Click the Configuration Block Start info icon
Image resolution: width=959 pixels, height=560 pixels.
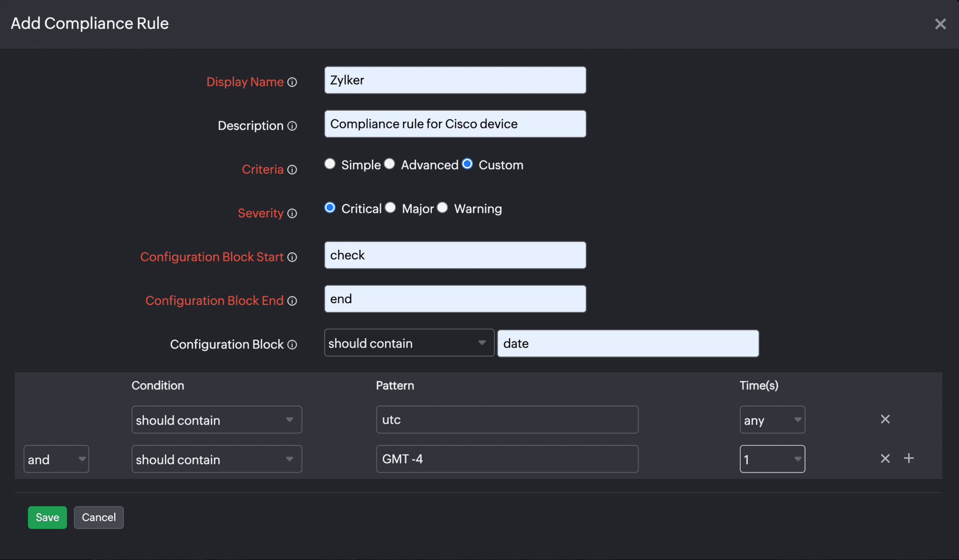pyautogui.click(x=292, y=257)
